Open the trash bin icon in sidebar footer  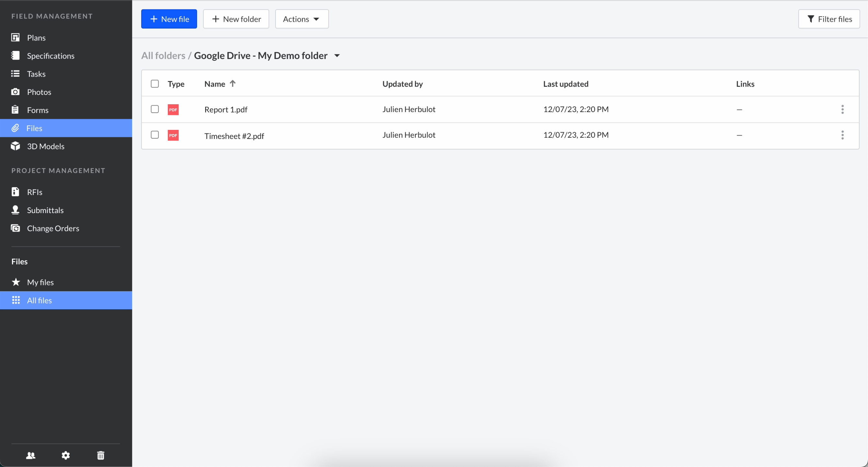tap(101, 455)
